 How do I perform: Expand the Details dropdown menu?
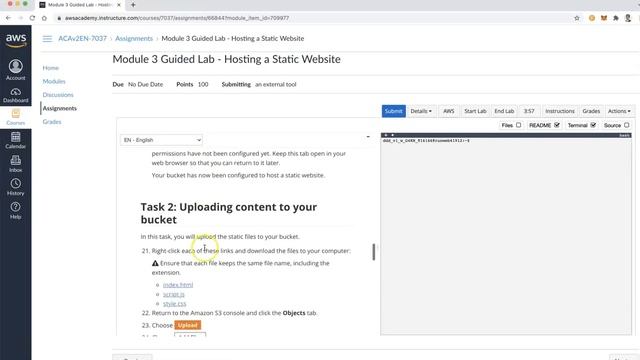(x=421, y=111)
